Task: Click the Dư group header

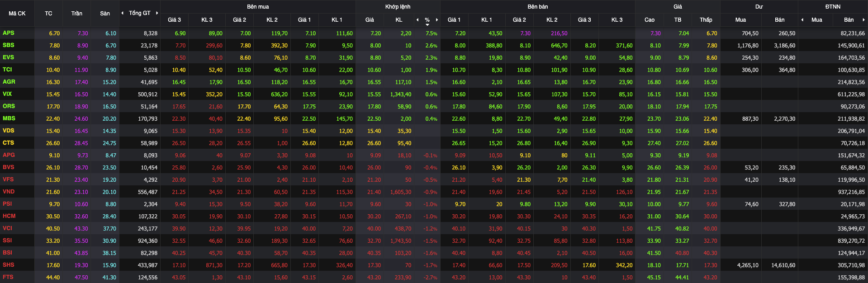Action: point(759,7)
